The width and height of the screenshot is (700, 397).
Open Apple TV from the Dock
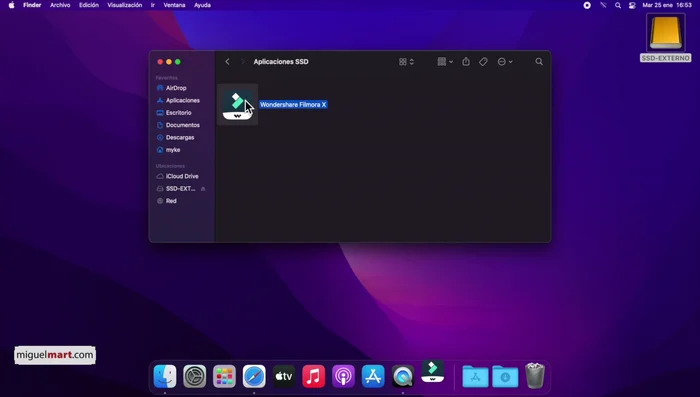pyautogui.click(x=284, y=376)
